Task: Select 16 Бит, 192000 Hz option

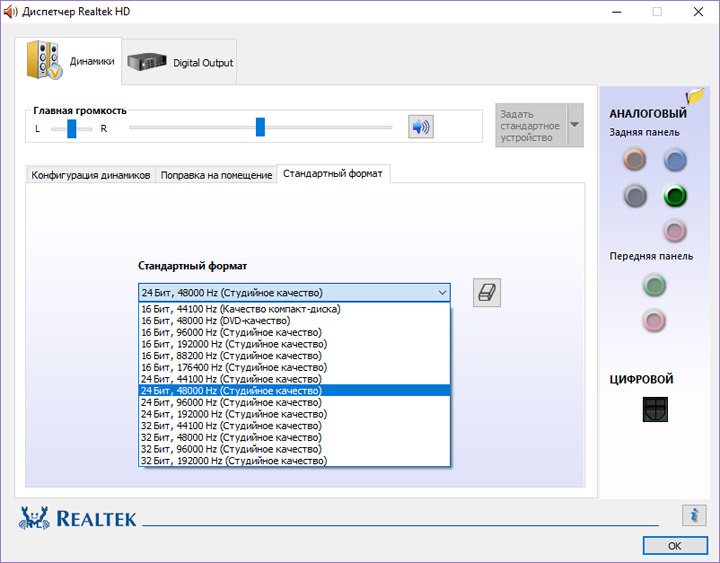Action: click(x=294, y=344)
